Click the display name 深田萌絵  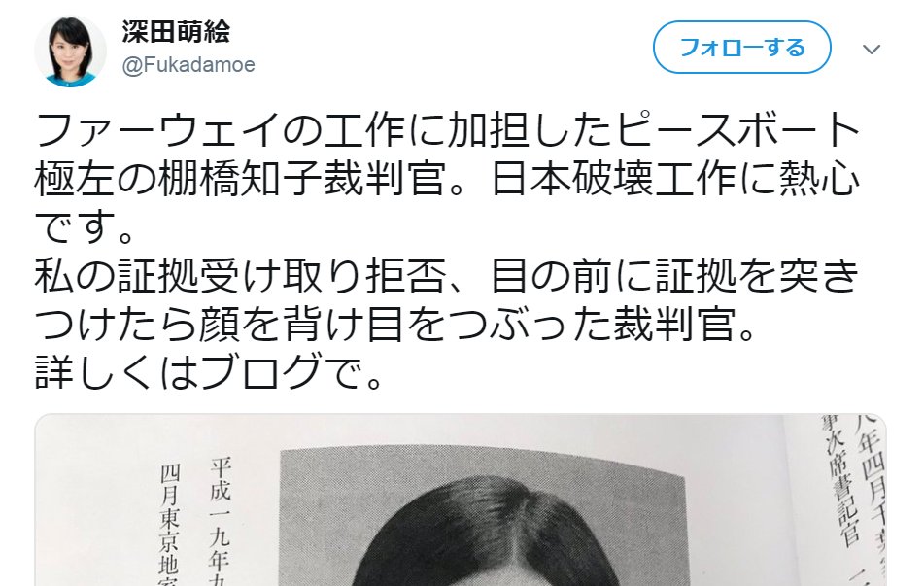coord(176,31)
